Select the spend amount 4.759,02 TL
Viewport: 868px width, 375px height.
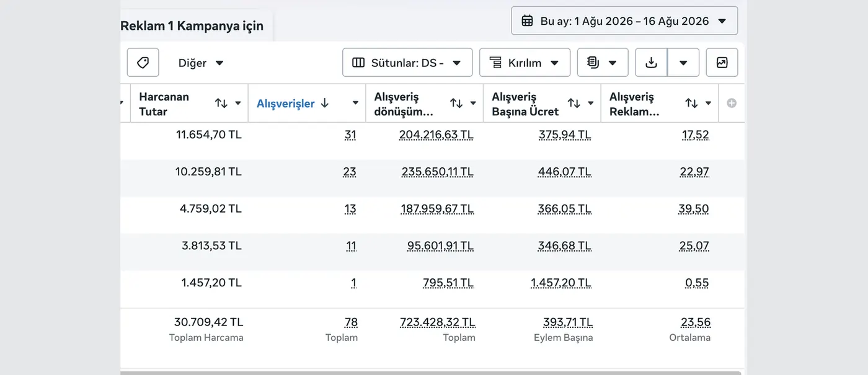[211, 209]
